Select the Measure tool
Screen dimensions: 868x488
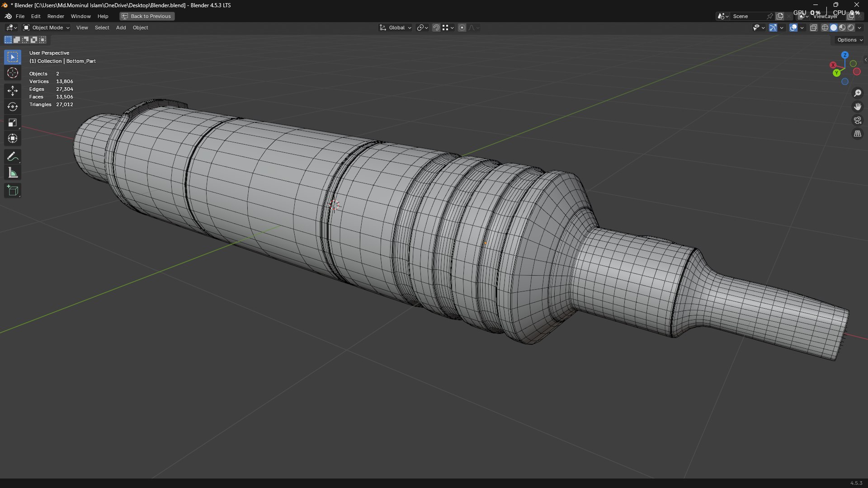pos(13,173)
